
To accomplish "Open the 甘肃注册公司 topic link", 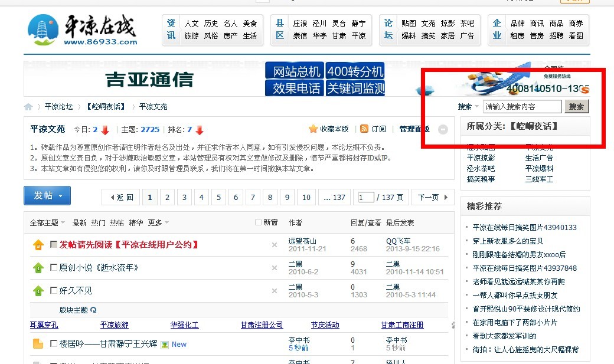I will click(x=262, y=325).
